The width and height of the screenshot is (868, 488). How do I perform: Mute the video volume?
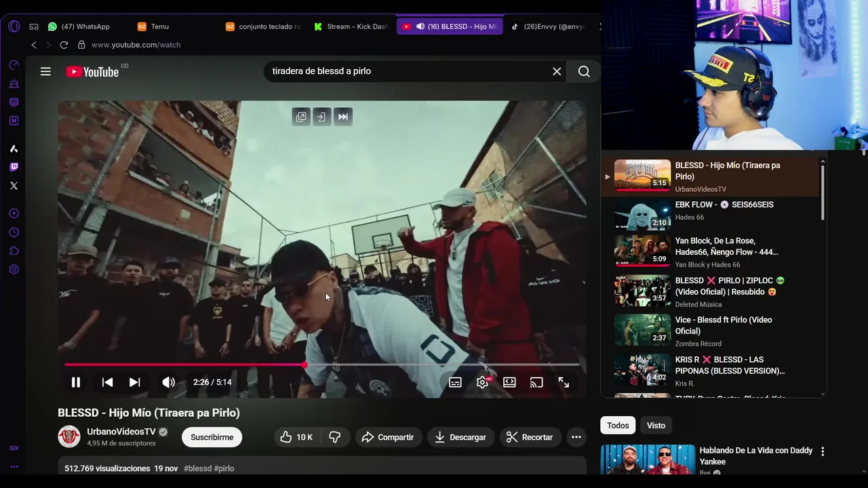click(168, 382)
